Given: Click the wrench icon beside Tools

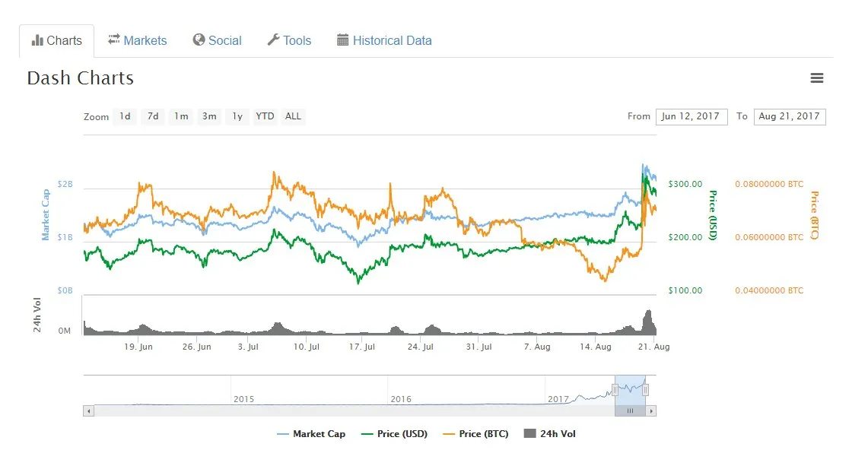Looking at the screenshot, I should 273,40.
